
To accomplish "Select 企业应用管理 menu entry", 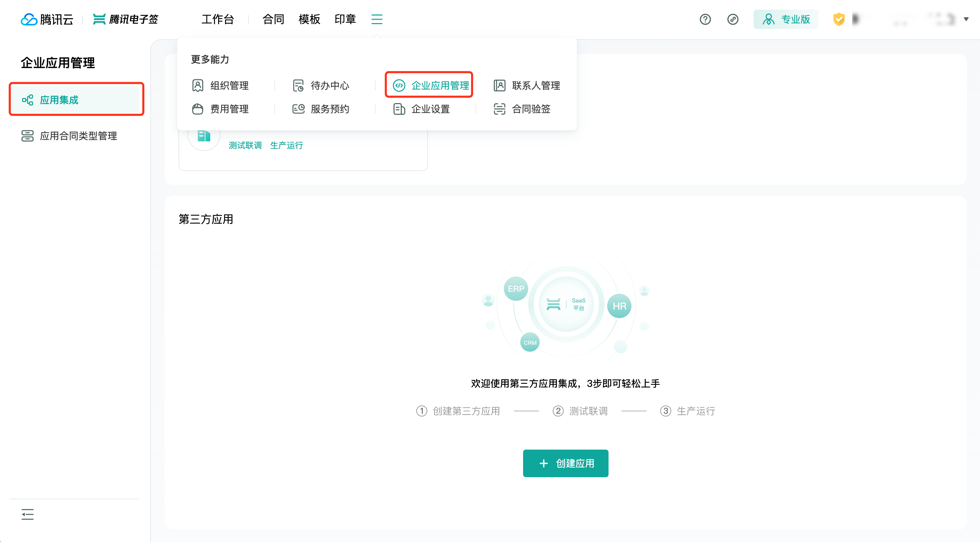I will (431, 85).
